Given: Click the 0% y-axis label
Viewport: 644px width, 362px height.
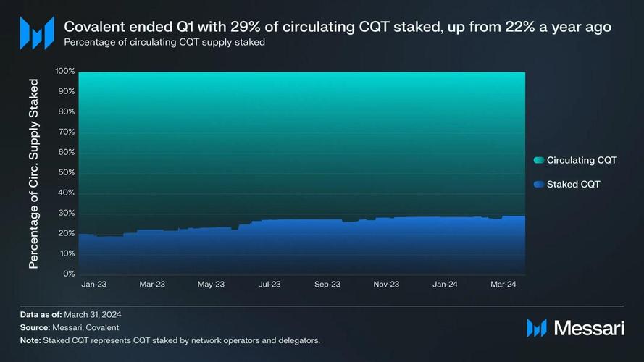Looking at the screenshot, I should pyautogui.click(x=69, y=274).
